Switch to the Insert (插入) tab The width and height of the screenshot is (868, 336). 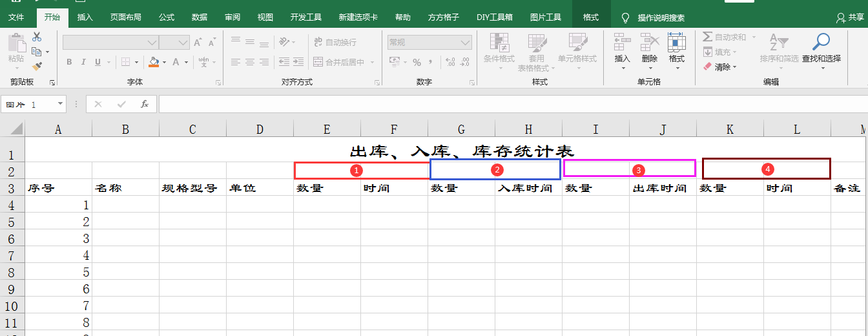click(85, 17)
